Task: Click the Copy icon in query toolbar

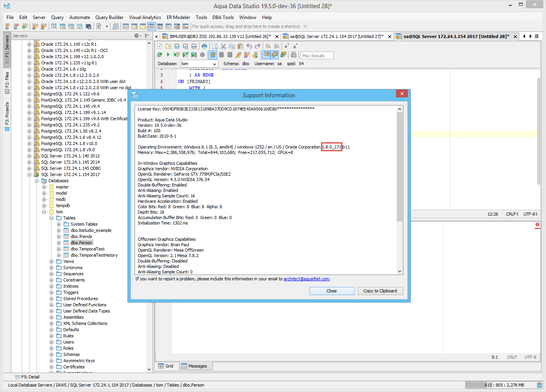Action: point(232,46)
